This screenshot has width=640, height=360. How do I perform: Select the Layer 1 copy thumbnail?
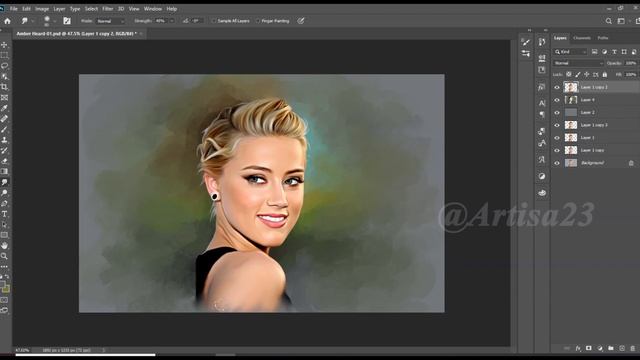(571, 150)
